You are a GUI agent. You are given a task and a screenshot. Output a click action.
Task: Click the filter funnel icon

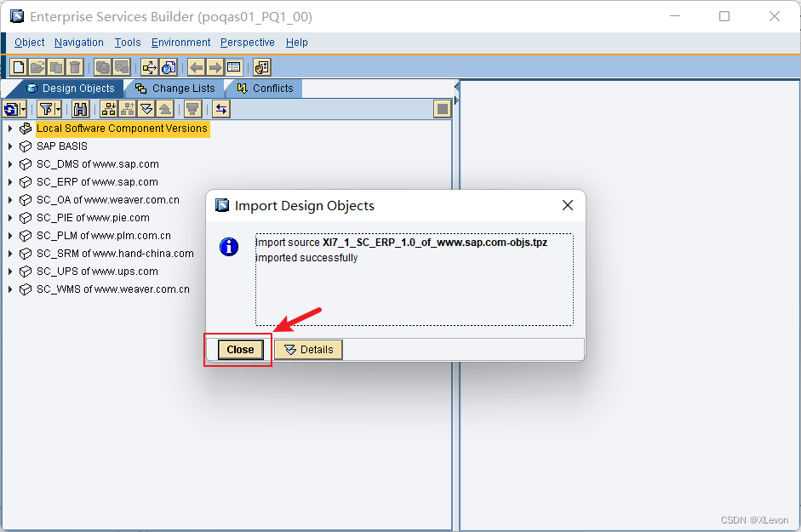46,109
